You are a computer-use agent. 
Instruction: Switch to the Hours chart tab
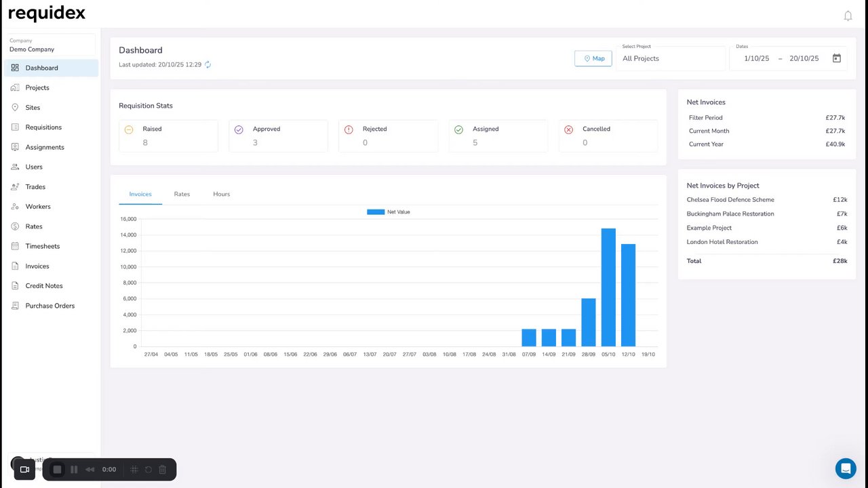(222, 194)
